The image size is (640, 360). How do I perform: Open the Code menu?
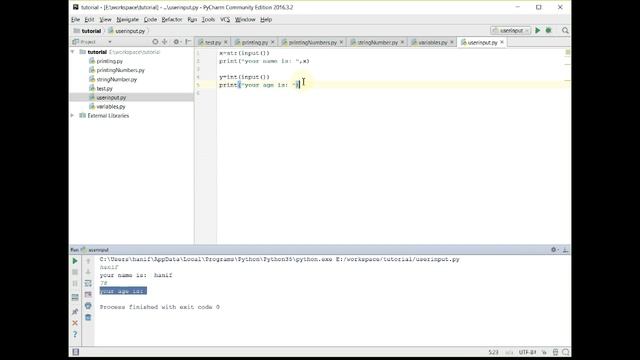150,20
